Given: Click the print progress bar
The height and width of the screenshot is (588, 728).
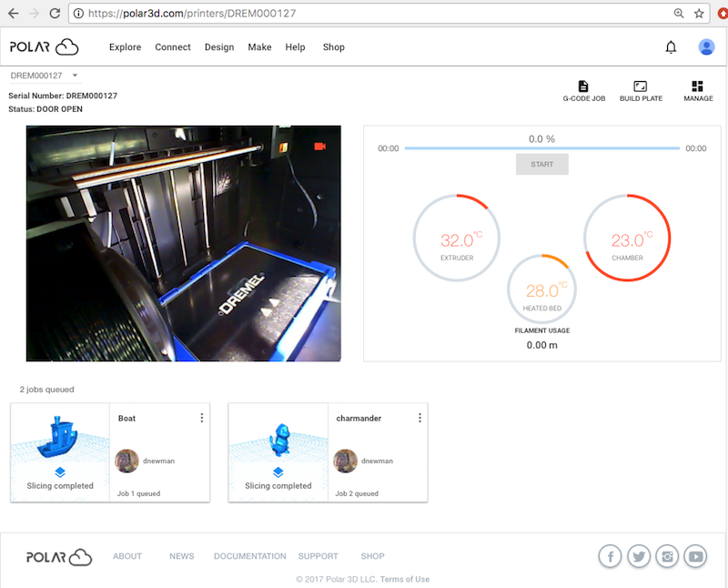Looking at the screenshot, I should point(541,148).
